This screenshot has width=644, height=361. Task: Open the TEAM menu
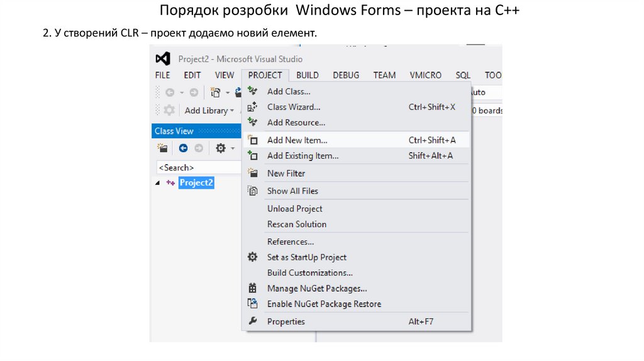[x=384, y=75]
